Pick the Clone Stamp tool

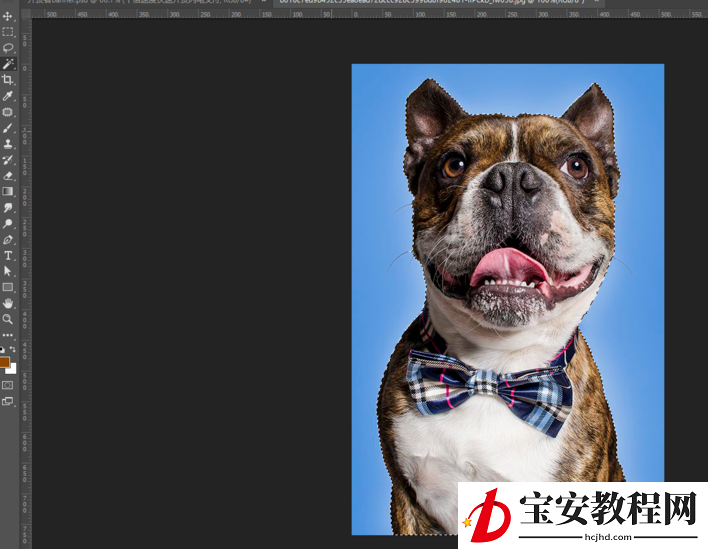(8, 144)
